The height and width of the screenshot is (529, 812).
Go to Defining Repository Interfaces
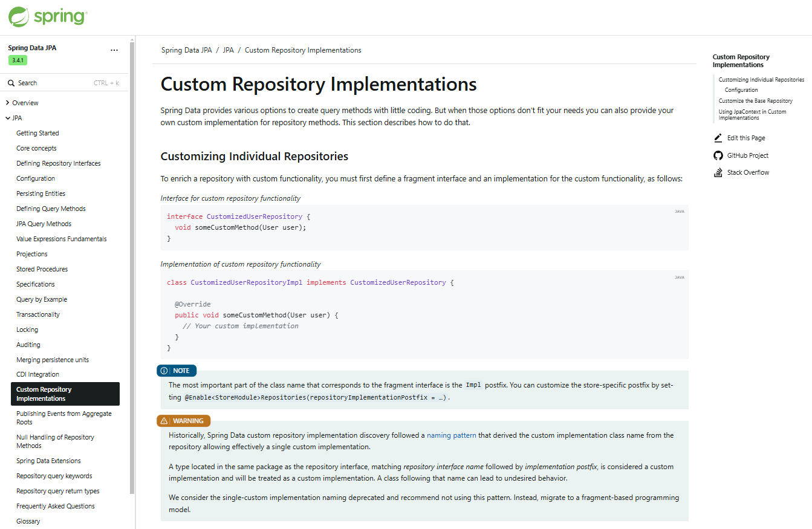59,163
